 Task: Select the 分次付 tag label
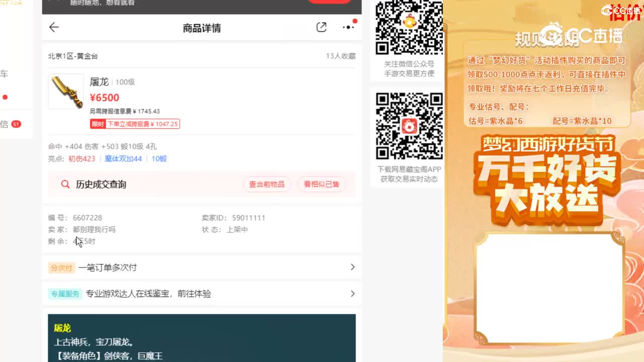pyautogui.click(x=62, y=267)
